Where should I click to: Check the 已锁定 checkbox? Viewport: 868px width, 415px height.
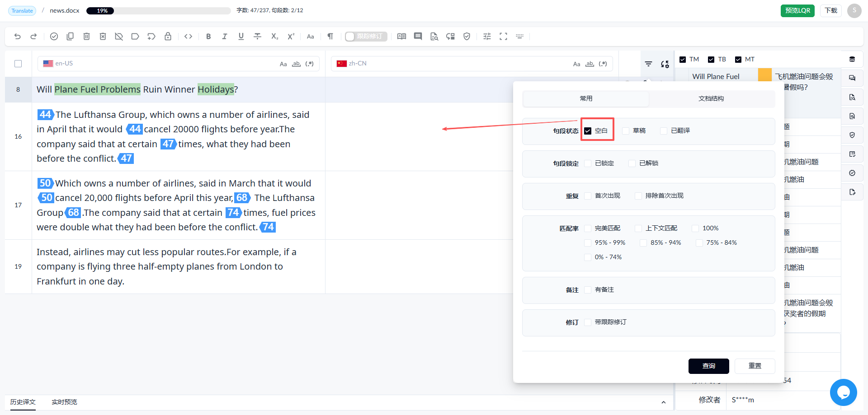tap(588, 163)
